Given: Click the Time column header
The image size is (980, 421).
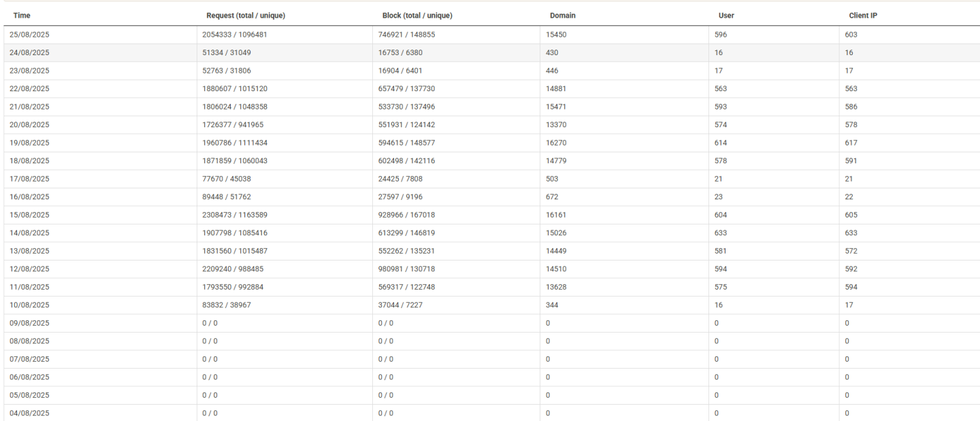Looking at the screenshot, I should 22,15.
